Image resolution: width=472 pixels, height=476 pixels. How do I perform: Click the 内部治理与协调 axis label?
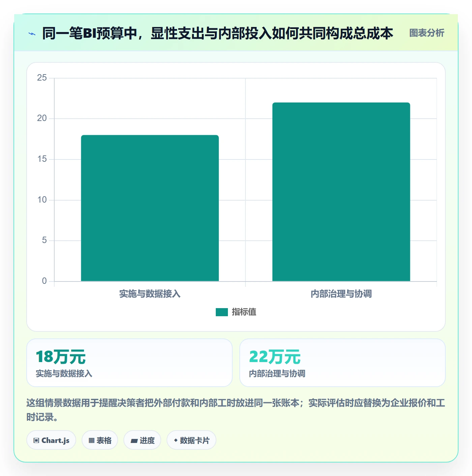(341, 294)
